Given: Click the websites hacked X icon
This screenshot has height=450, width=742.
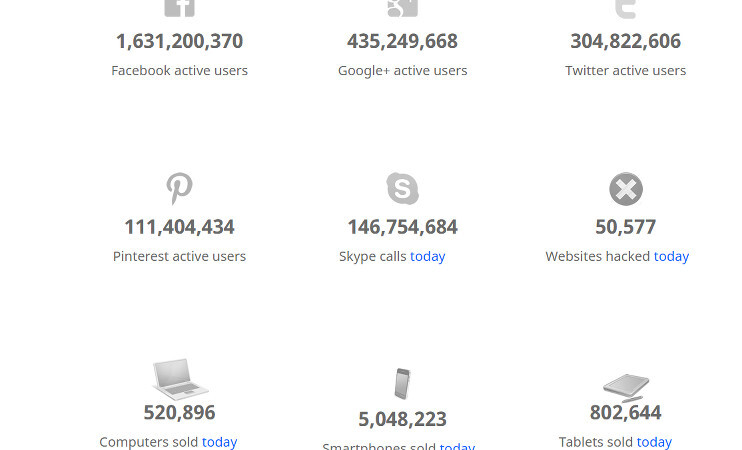Looking at the screenshot, I should pos(626,189).
